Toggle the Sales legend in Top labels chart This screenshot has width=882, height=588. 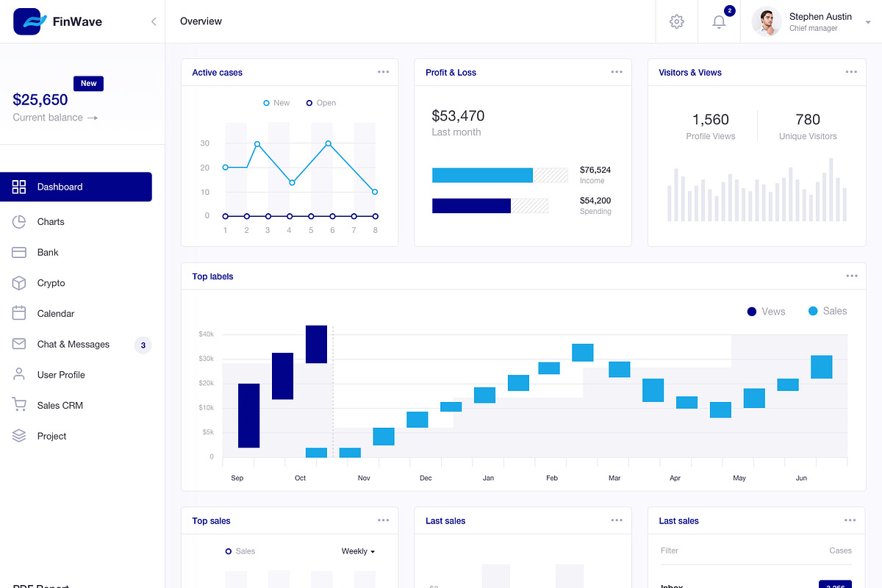pos(827,311)
